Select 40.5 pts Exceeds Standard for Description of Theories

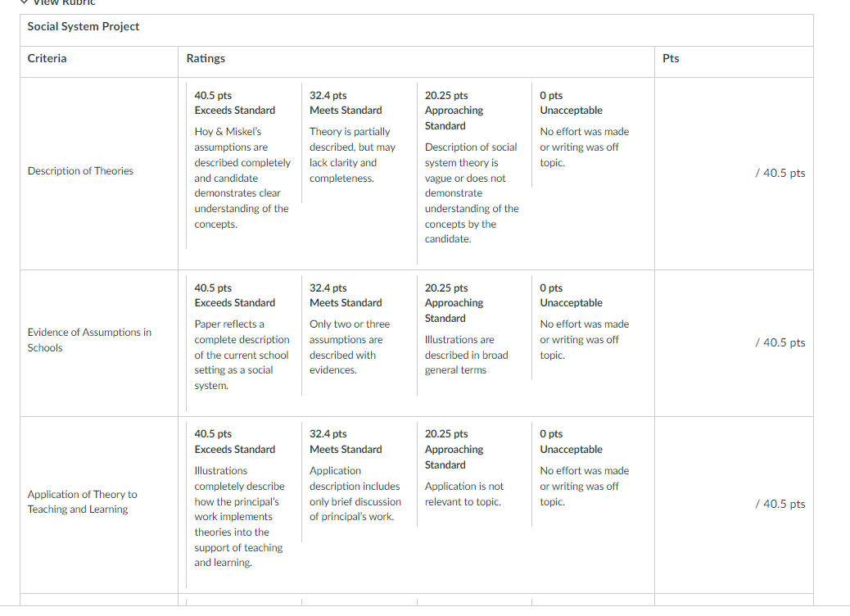pyautogui.click(x=243, y=166)
